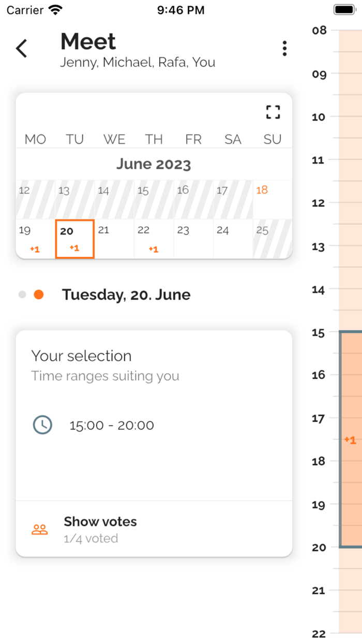Open the June 2023 month header
The width and height of the screenshot is (362, 644).
(154, 164)
